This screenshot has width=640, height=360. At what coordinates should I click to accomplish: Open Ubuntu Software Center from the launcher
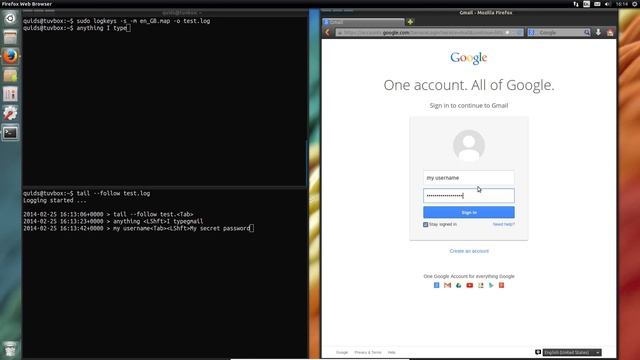(10, 76)
